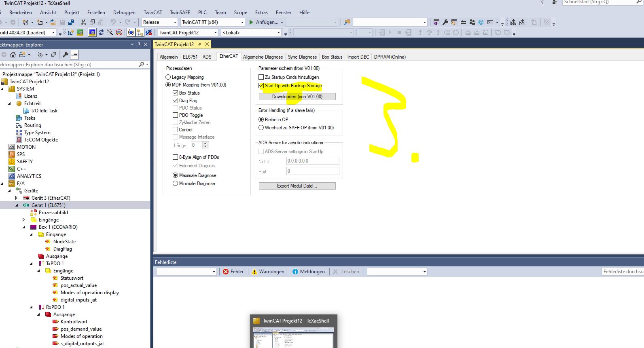Image resolution: width=644 pixels, height=348 pixels.
Task: Open the Debuggen menu
Action: 124,13
